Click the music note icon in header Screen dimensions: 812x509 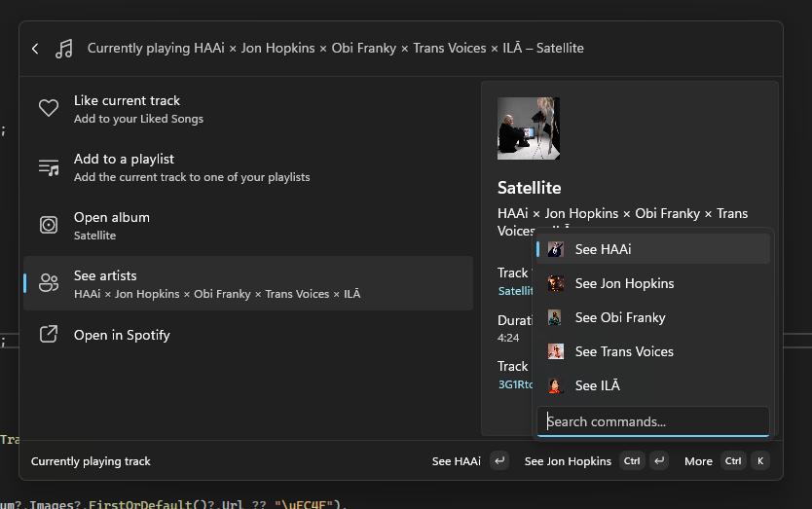coord(64,49)
